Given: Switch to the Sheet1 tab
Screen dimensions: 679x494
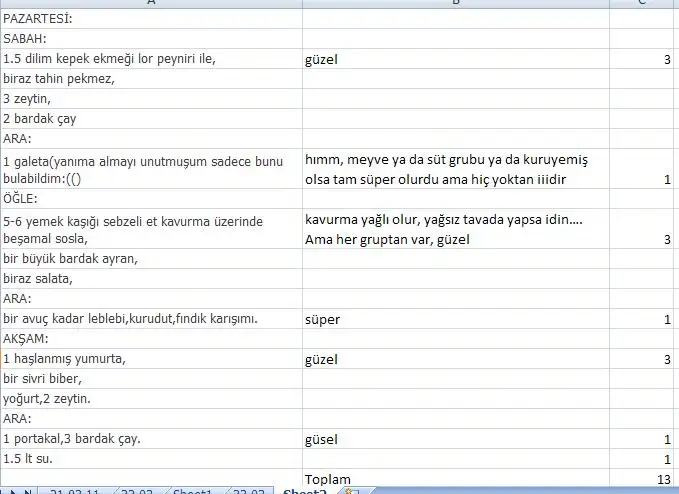Looking at the screenshot, I should [x=191, y=492].
